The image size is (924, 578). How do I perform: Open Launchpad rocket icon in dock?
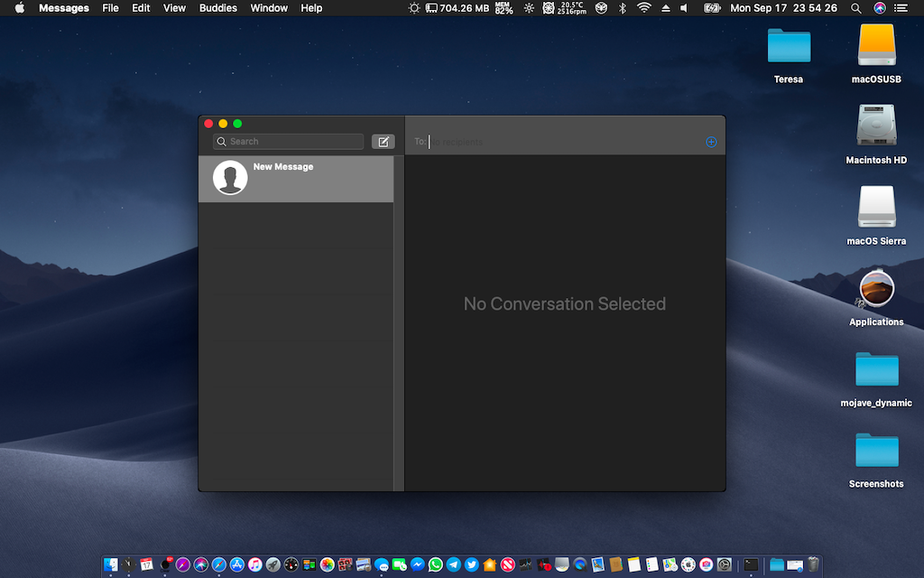coord(273,564)
